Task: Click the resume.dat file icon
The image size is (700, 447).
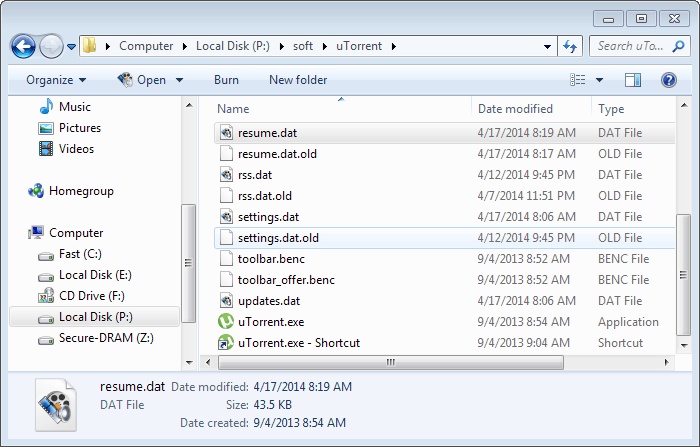Action: click(x=226, y=133)
